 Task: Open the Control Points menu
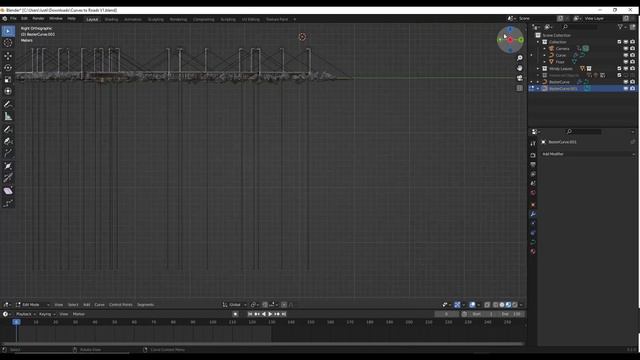tap(121, 305)
